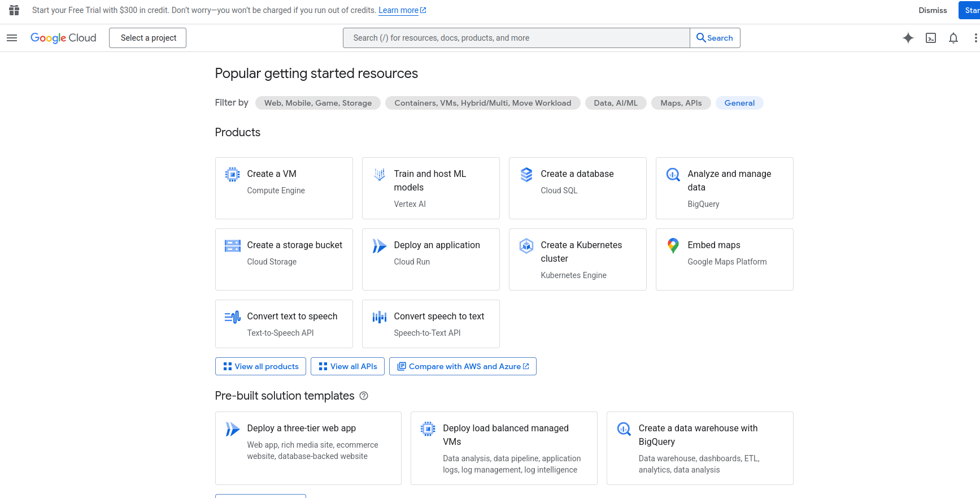Click View all products button

point(261,366)
